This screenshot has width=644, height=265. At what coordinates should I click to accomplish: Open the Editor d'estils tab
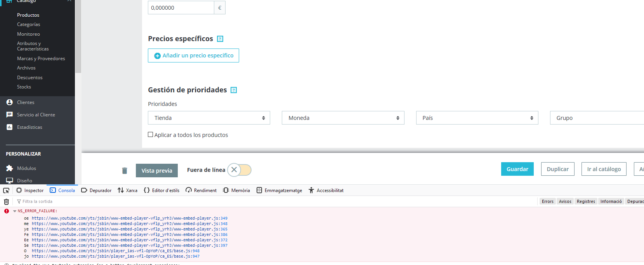(161, 191)
